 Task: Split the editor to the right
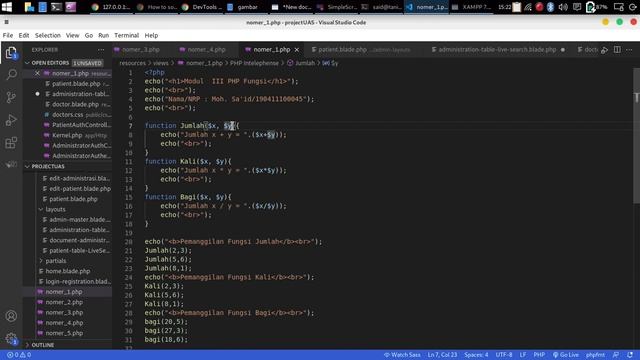[x=617, y=49]
